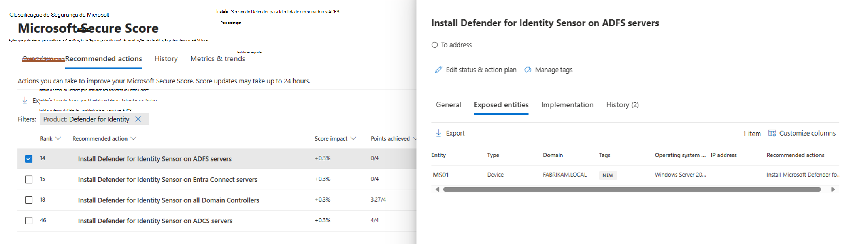Check the Entra Connect servers row checkbox

click(x=29, y=179)
